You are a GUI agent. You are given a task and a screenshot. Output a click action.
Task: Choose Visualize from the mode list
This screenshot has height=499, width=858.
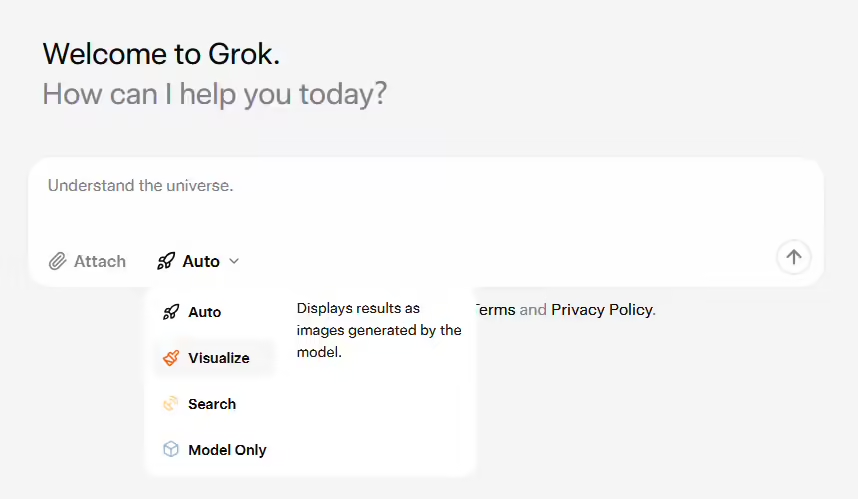[214, 358]
